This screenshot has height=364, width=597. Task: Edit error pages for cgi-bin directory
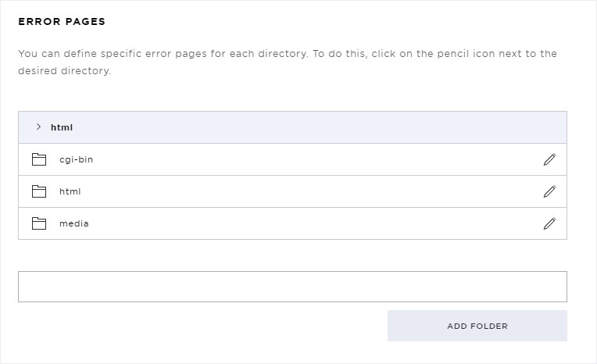[x=549, y=159]
